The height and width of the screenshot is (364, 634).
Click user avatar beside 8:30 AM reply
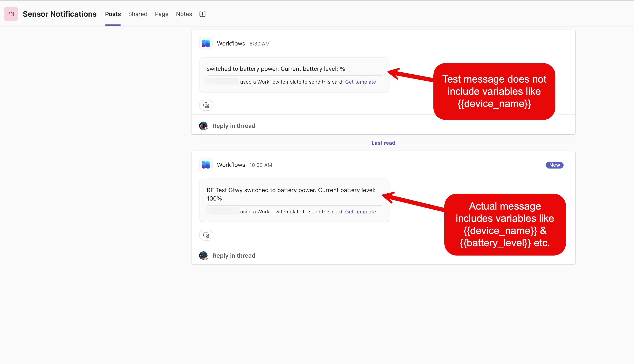[x=203, y=126]
